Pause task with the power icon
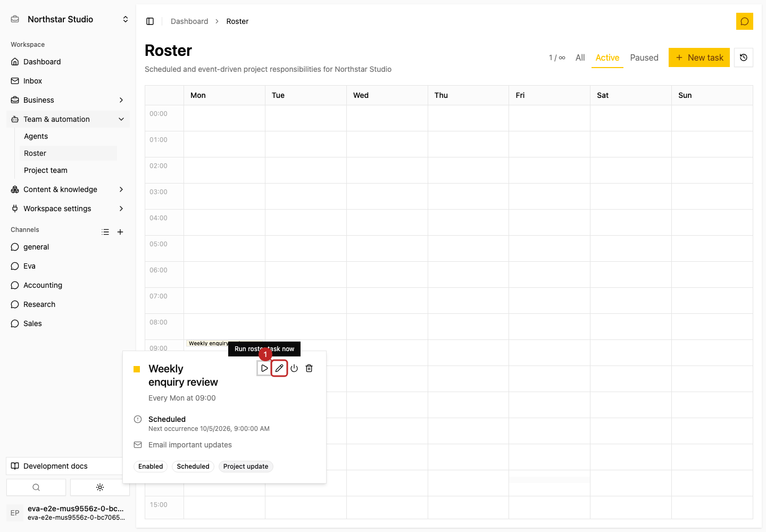Viewport: 766px width, 532px height. 294,368
